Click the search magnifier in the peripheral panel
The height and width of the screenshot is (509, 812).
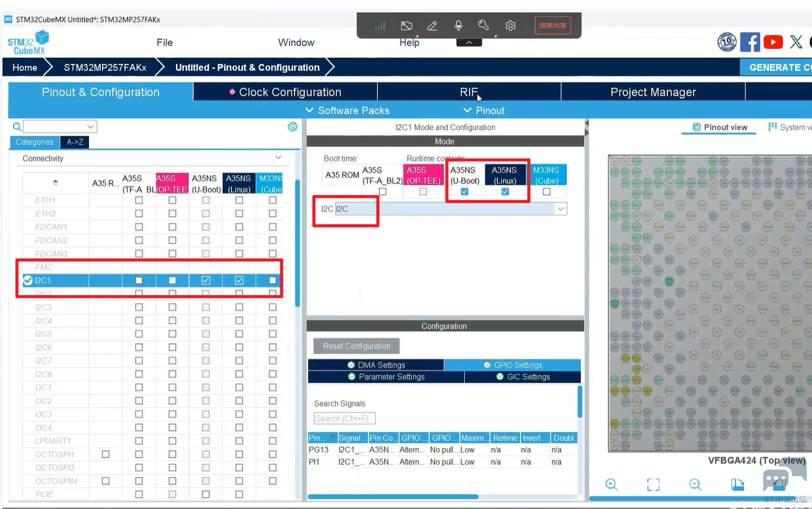tap(17, 127)
